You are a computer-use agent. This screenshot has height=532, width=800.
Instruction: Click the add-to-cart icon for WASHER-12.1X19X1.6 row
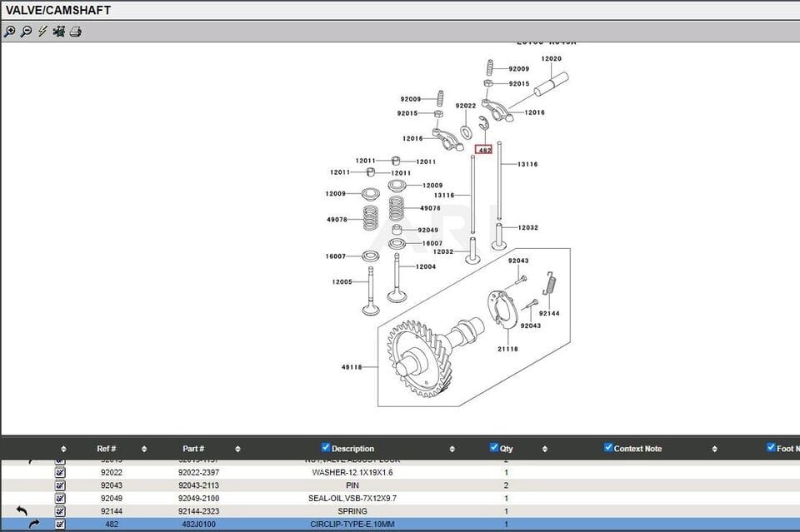(x=60, y=472)
